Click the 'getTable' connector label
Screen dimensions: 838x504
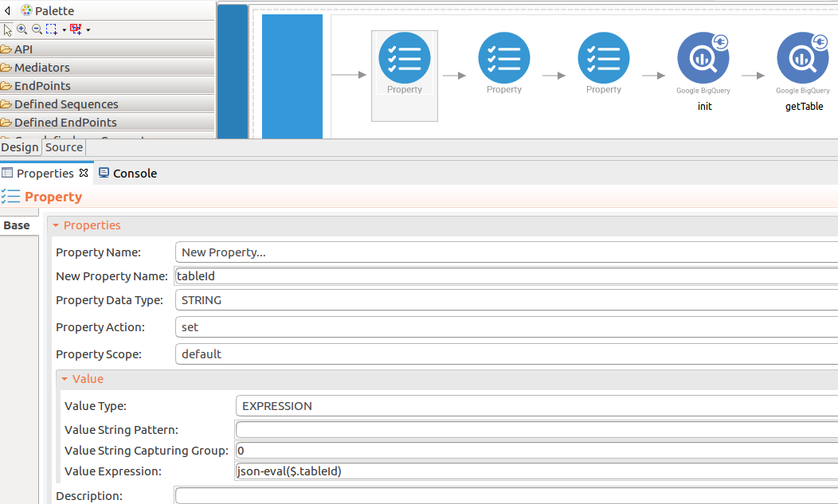tap(804, 107)
